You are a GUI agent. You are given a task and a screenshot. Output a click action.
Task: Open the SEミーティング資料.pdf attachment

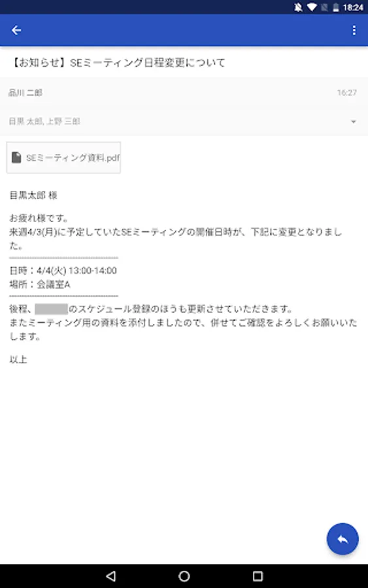[63, 157]
